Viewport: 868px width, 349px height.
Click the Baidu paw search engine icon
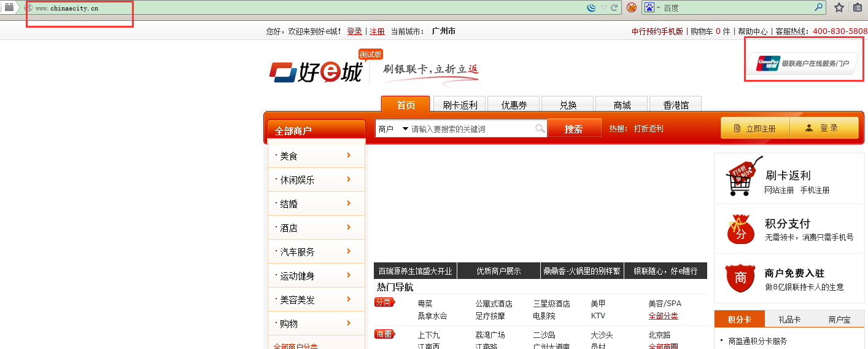coord(649,7)
